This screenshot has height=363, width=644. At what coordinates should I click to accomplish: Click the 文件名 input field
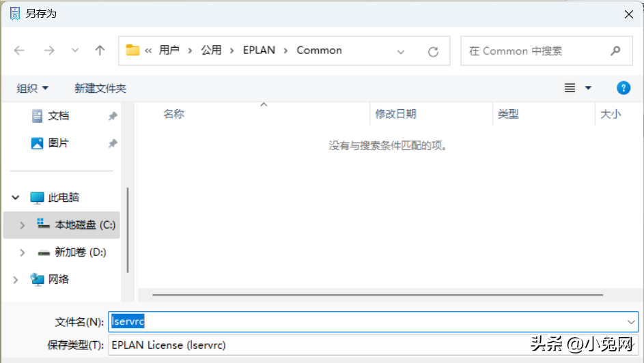[369, 321]
